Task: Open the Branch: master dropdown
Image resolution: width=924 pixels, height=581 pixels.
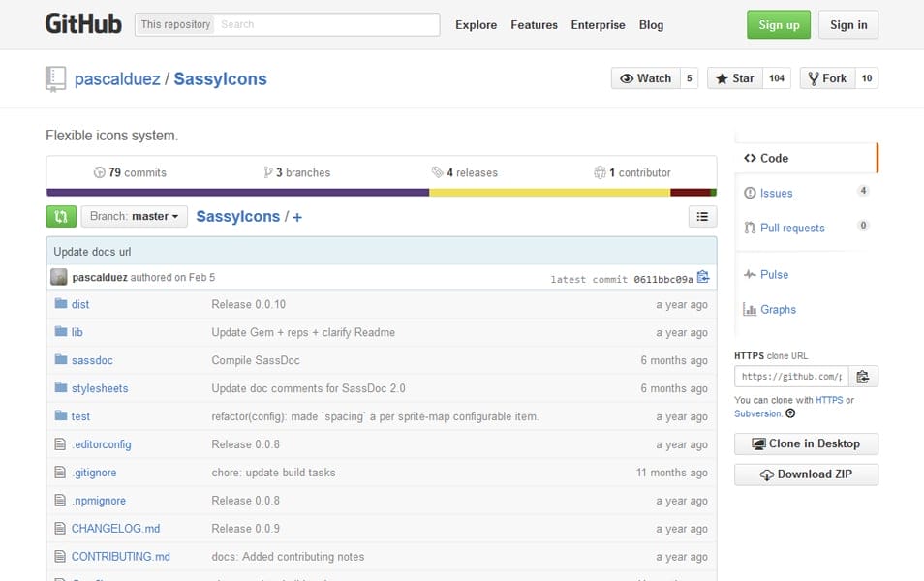Action: (x=134, y=217)
